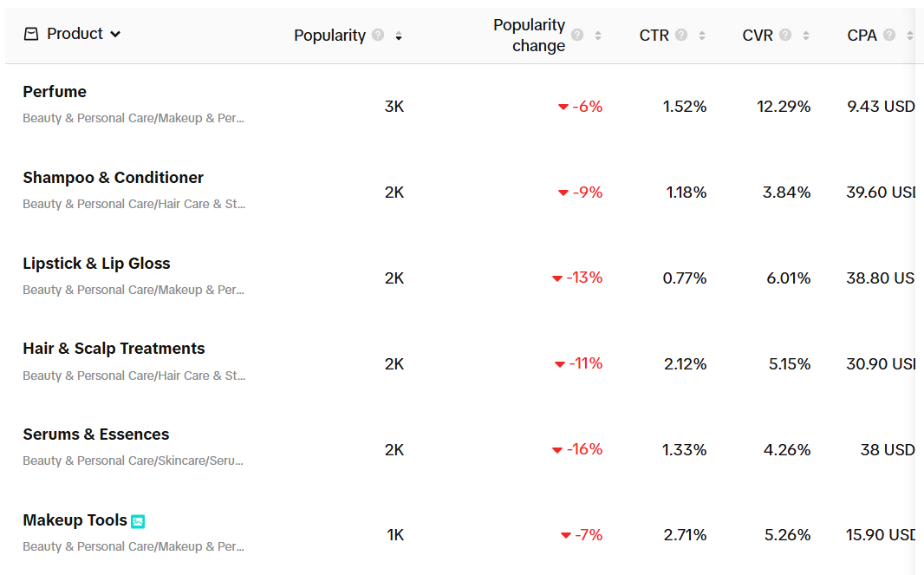Open the Serums & Essences product
The width and height of the screenshot is (924, 575).
tap(95, 435)
